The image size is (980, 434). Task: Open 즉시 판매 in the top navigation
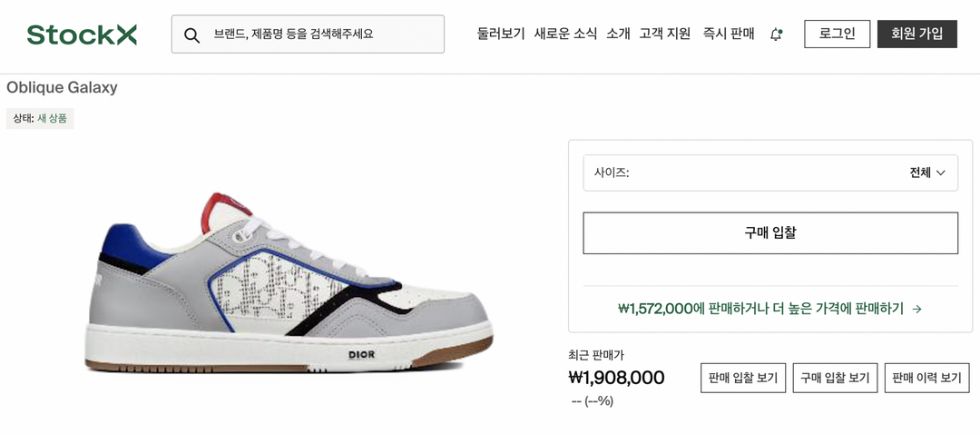[729, 34]
